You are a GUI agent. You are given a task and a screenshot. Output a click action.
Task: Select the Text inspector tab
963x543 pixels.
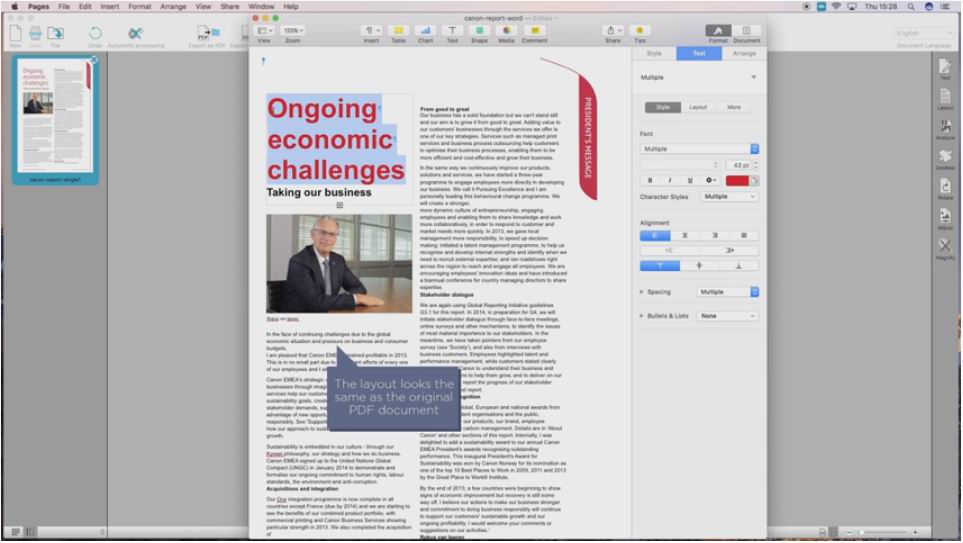pos(699,53)
